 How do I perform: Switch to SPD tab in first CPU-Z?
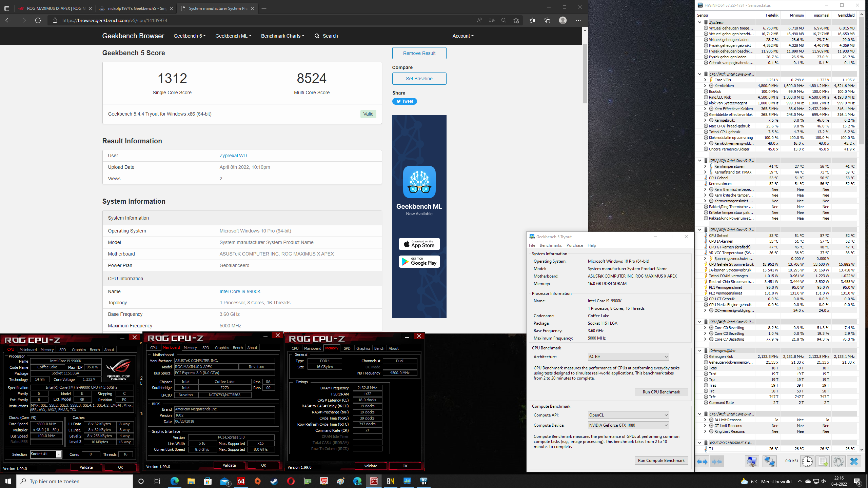pyautogui.click(x=63, y=350)
